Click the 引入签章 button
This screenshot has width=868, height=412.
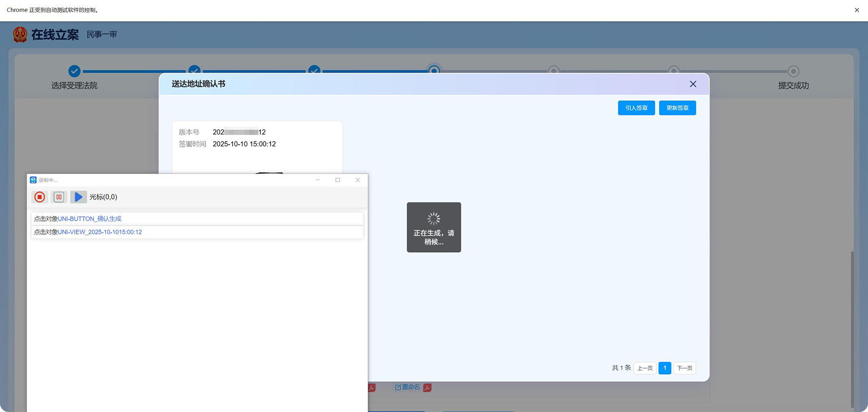[636, 108]
